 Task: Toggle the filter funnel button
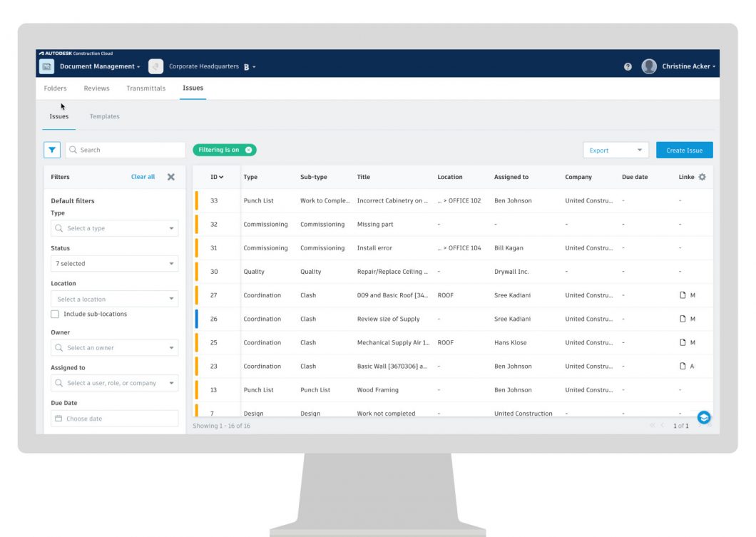coord(52,150)
